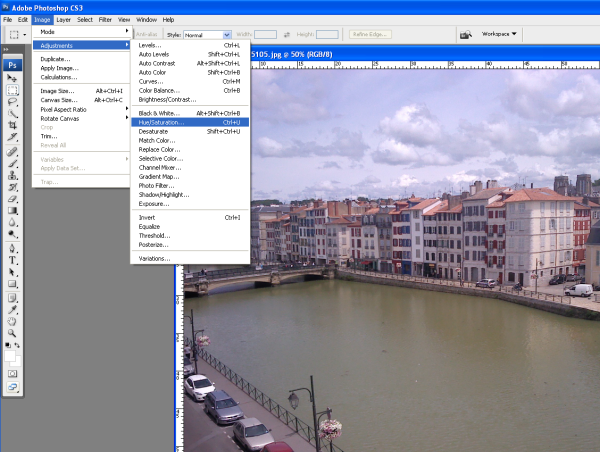Toggle Quick Mask mode in toolbox
Viewport: 600px width, 452px height.
coord(13,372)
